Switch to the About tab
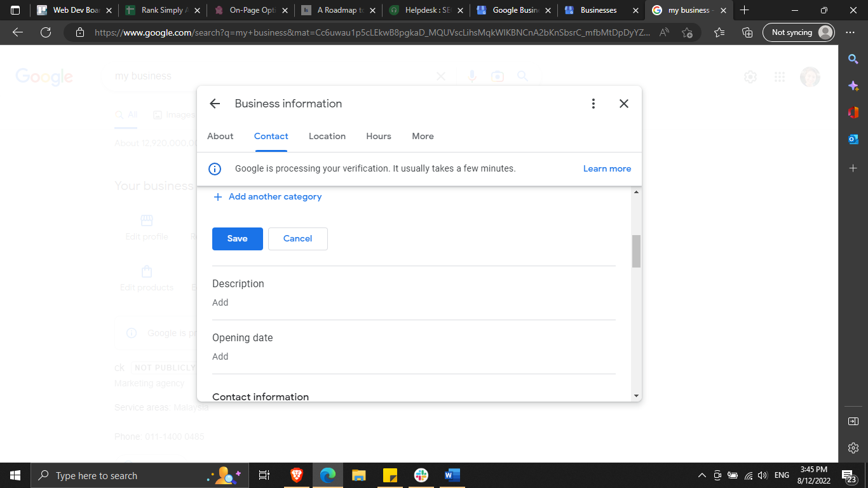Viewport: 868px width, 488px height. coord(220,136)
